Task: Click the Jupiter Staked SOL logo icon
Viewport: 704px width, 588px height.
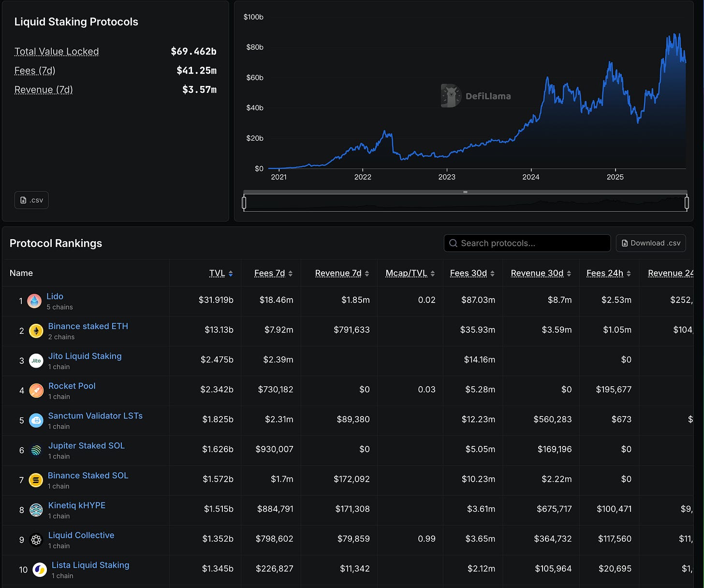Action: coord(36,450)
